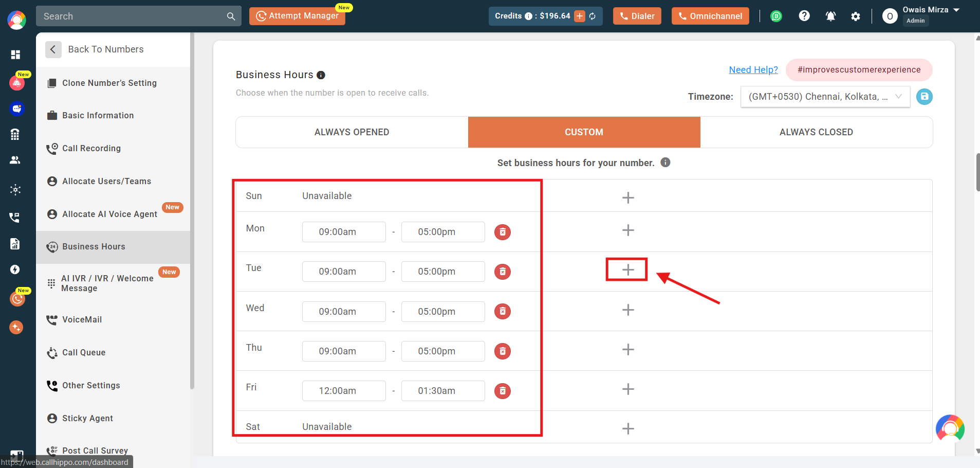The width and height of the screenshot is (980, 468).
Task: Open the power dialer lightning icon in left rail
Action: 15,269
